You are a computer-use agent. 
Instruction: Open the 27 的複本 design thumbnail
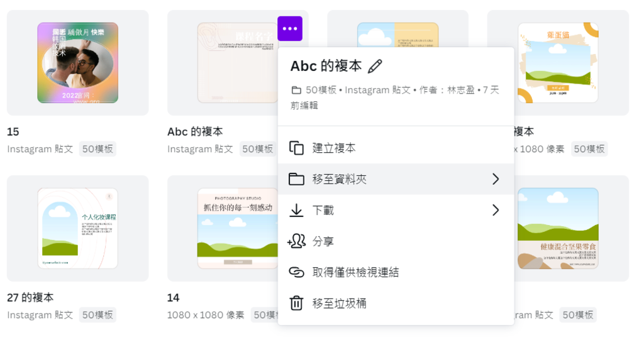tap(77, 228)
